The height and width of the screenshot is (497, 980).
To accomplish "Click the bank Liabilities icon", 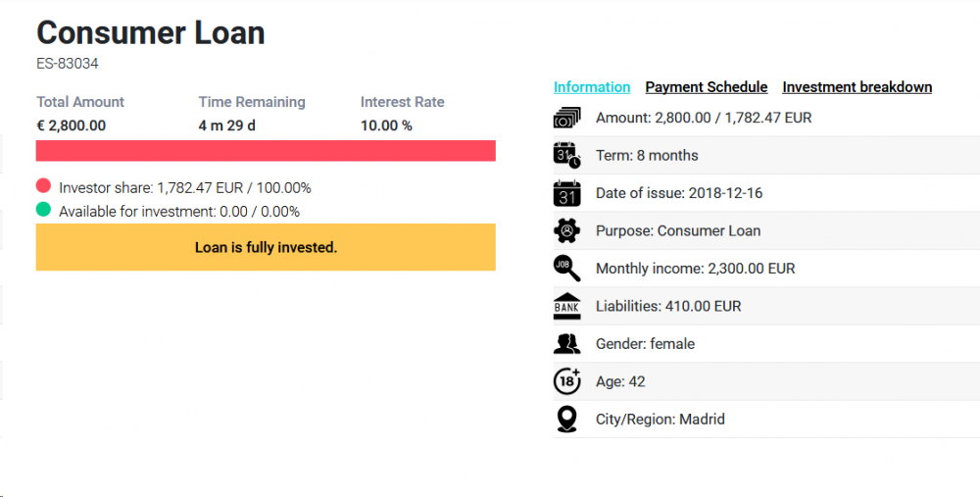I will pyautogui.click(x=567, y=306).
